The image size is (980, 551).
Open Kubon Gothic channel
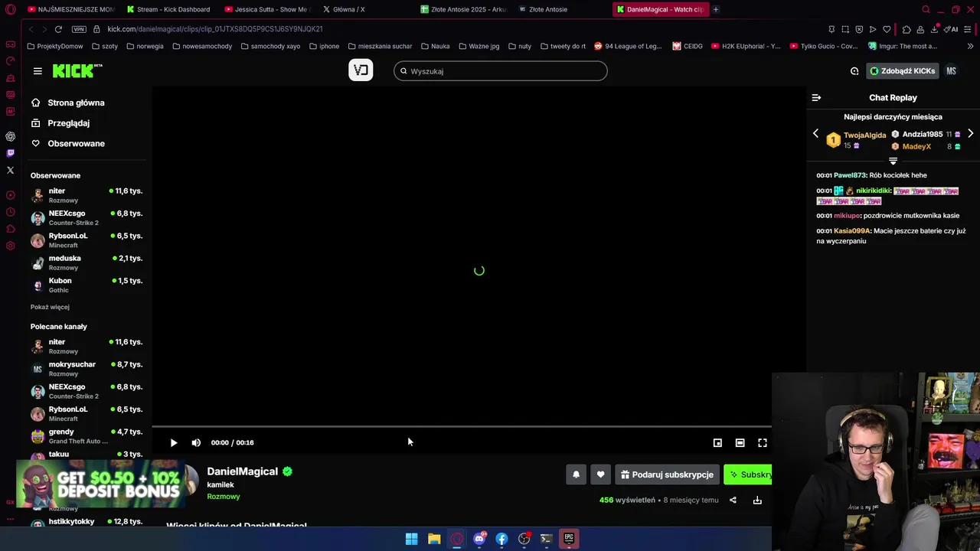pyautogui.click(x=86, y=285)
